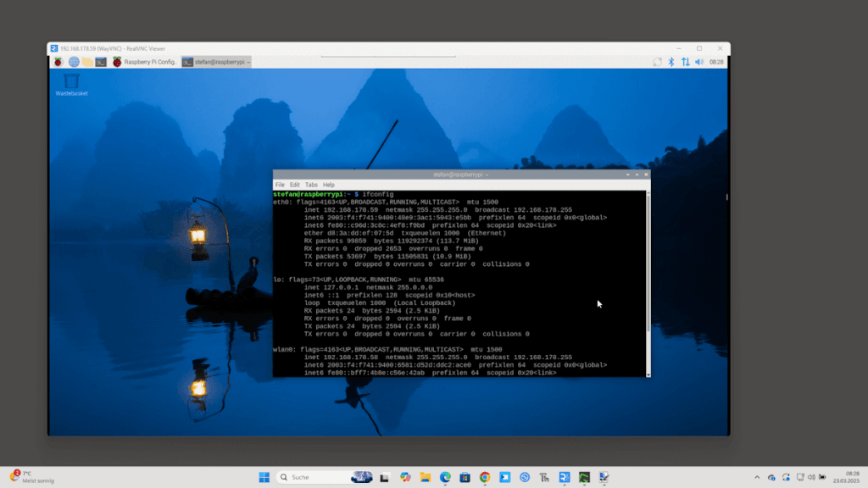This screenshot has height=488, width=868.
Task: Open Copilot from the Windows taskbar
Action: pyautogui.click(x=404, y=477)
